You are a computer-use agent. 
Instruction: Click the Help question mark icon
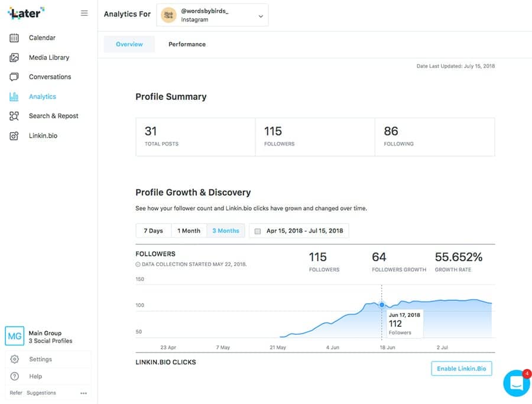coord(15,376)
